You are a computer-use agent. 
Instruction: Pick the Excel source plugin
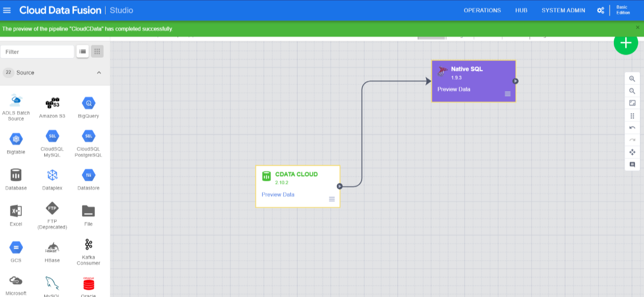[x=16, y=215]
